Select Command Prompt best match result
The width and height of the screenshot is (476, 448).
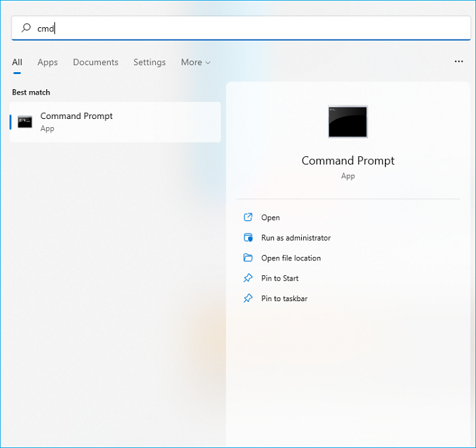point(116,122)
